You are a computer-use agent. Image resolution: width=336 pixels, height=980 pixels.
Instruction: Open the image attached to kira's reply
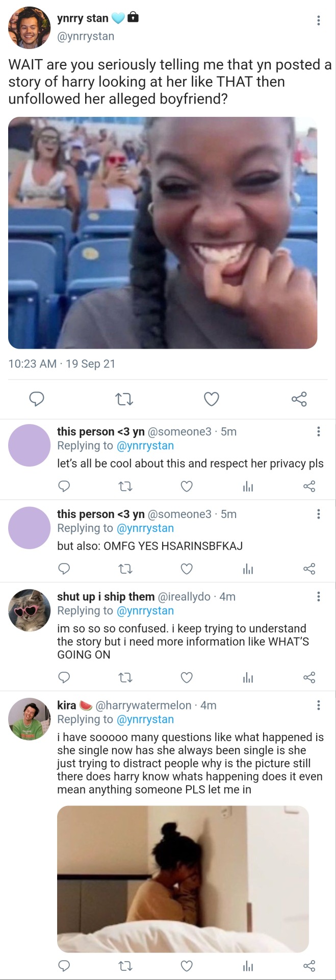pos(183,879)
